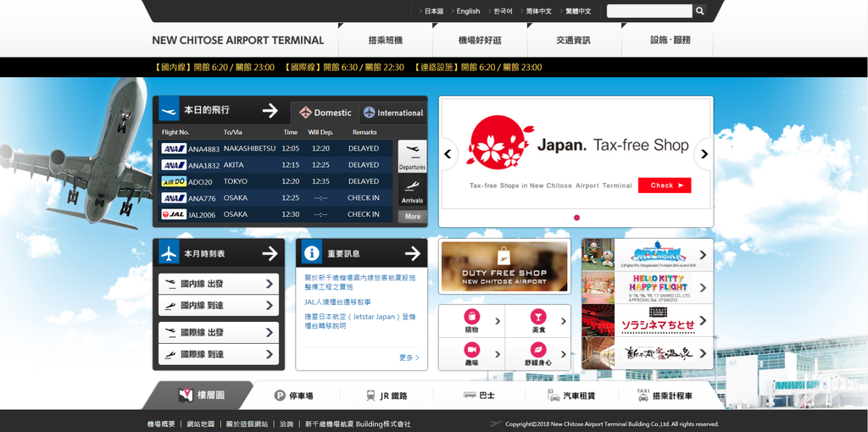Viewport: 868px width, 432px height.
Task: Open JAL入境櫃台遷移啟事 notice
Action: pyautogui.click(x=337, y=302)
